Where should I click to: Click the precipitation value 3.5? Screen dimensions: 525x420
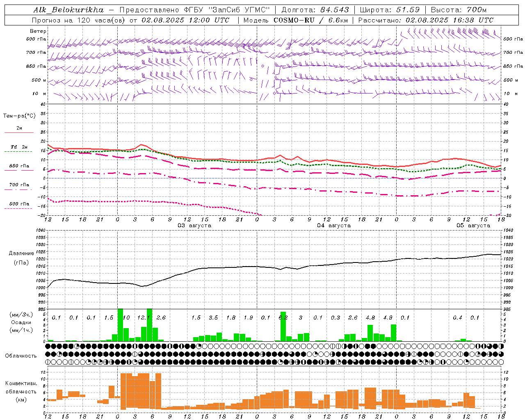pos(213,318)
